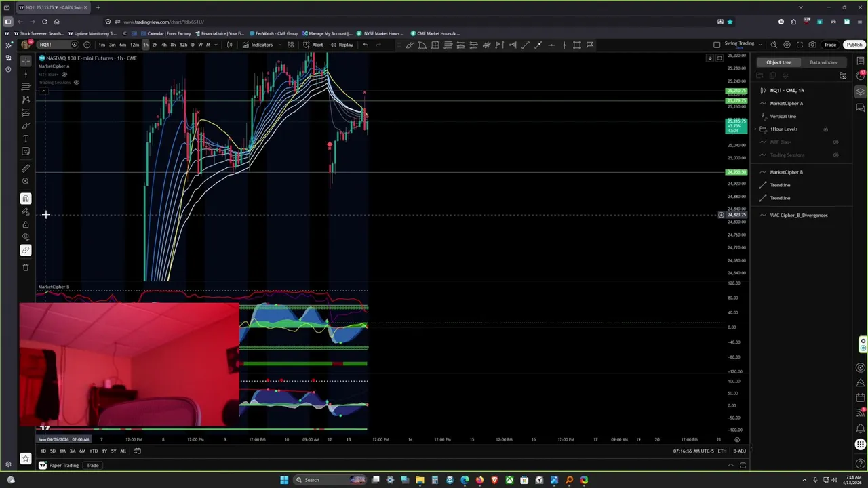868x488 pixels.
Task: Open the watchlist panel icon
Action: pos(861,61)
